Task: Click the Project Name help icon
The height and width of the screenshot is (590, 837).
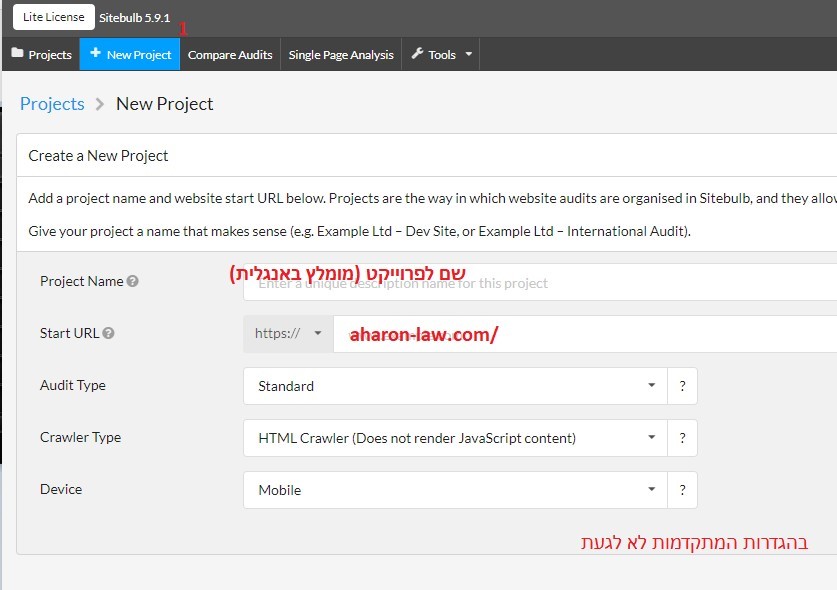Action: tap(133, 281)
